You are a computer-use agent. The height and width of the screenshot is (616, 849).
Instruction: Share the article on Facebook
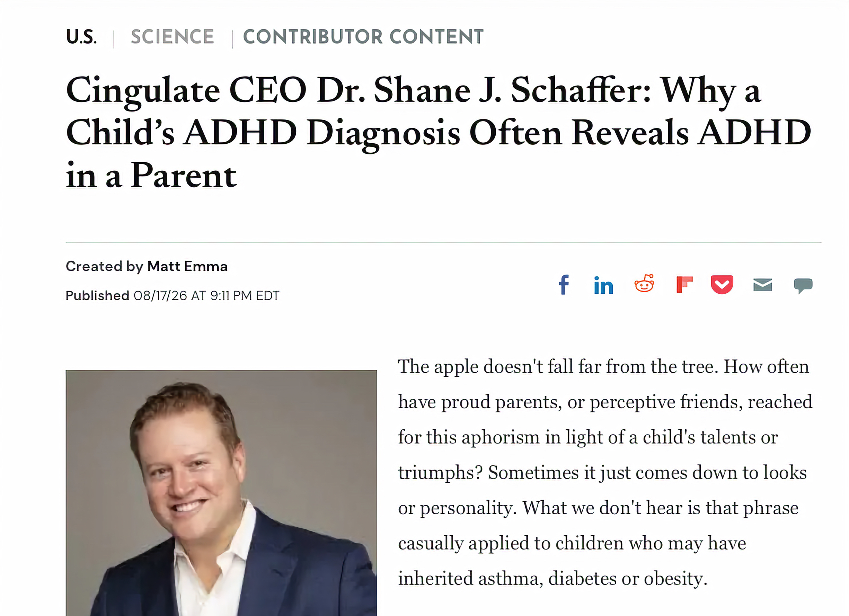pos(564,285)
